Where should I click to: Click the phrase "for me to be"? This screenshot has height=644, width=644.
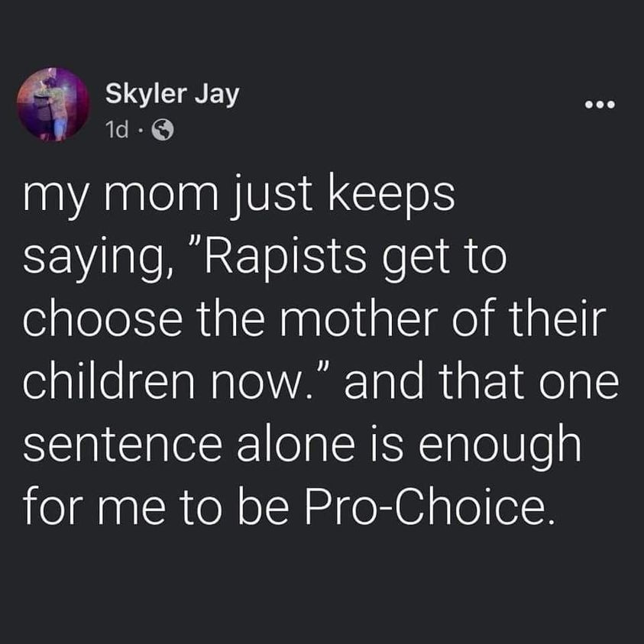(x=156, y=505)
